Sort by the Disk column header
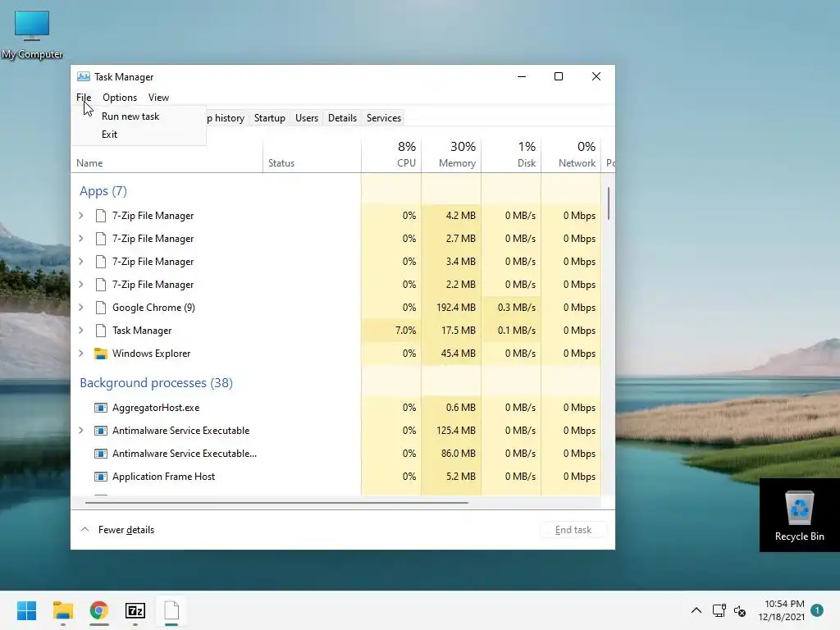 [x=511, y=155]
